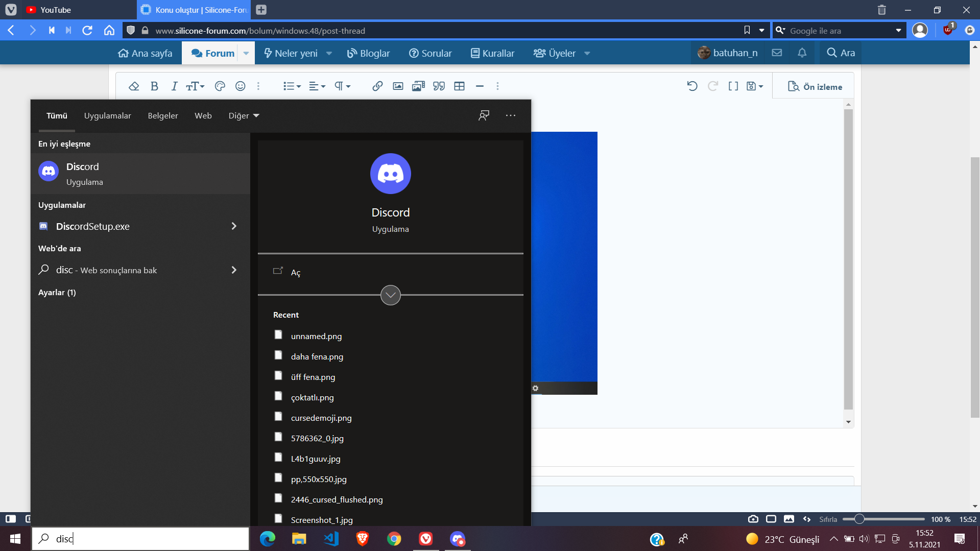Viewport: 980px width, 551px height.
Task: Select the Web search tab
Action: click(x=203, y=115)
